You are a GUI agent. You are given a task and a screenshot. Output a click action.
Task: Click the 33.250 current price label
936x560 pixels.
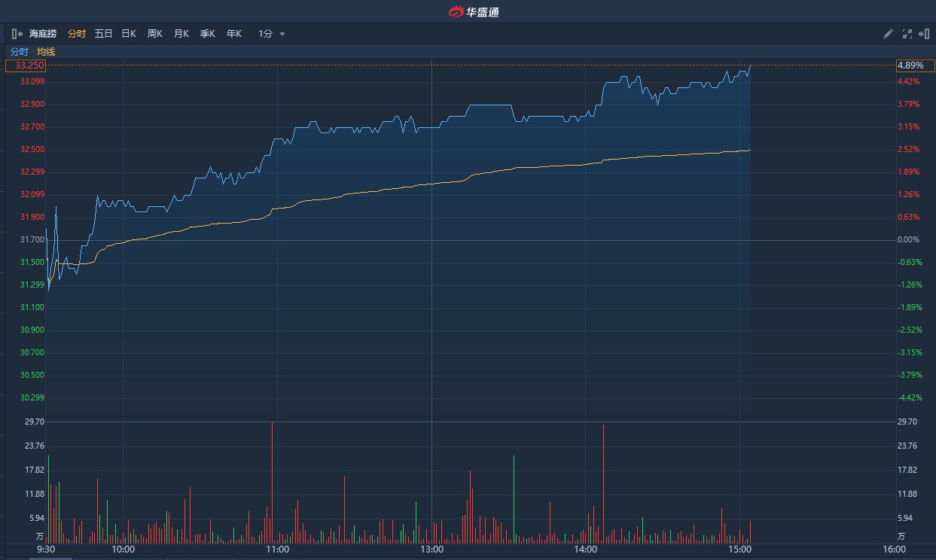coord(26,65)
